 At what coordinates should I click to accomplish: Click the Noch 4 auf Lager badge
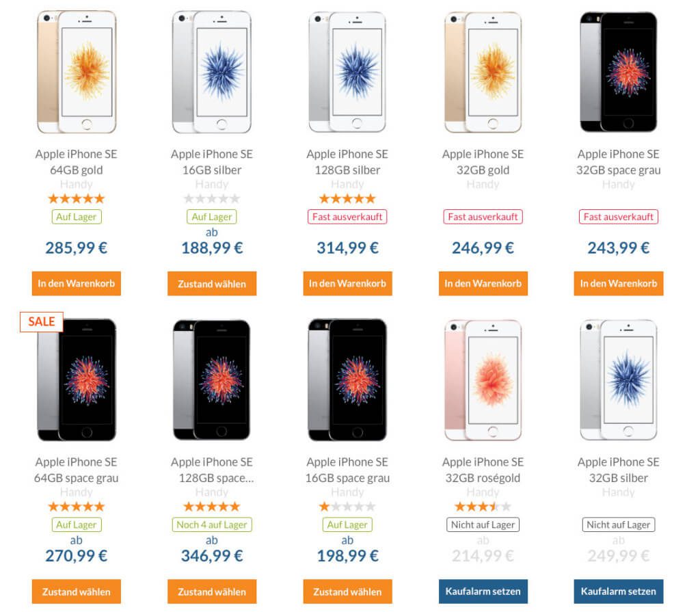(212, 524)
